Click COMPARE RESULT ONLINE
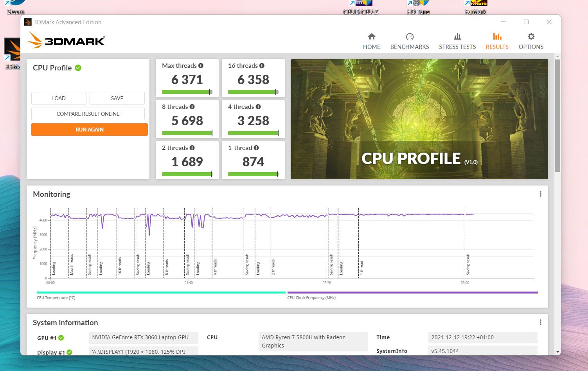 click(88, 114)
